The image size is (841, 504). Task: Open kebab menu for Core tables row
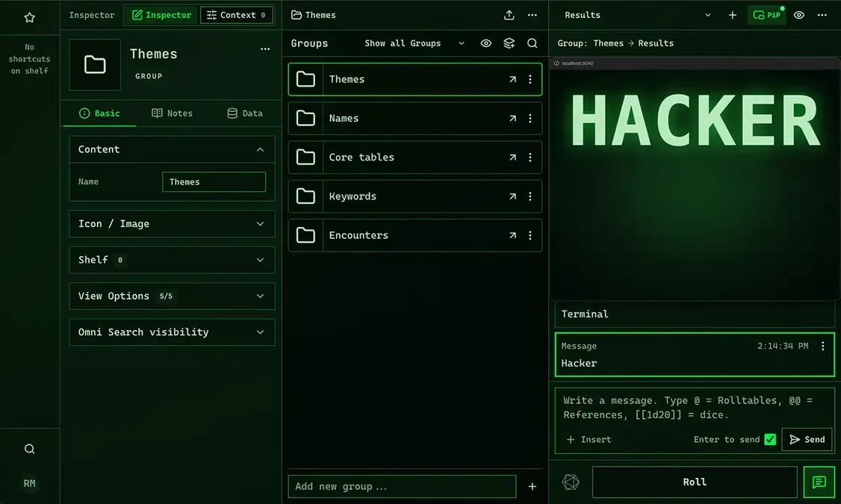pyautogui.click(x=530, y=158)
